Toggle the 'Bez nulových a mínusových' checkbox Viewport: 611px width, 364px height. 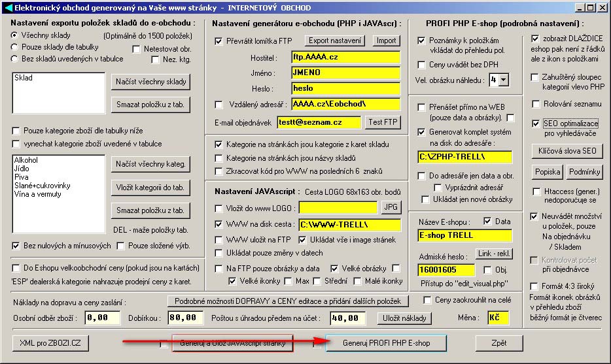pos(16,246)
